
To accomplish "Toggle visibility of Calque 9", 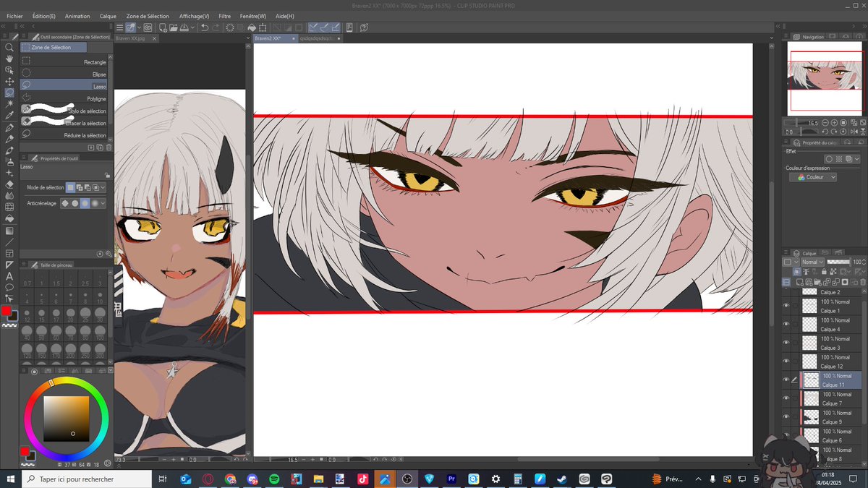I will [786, 416].
